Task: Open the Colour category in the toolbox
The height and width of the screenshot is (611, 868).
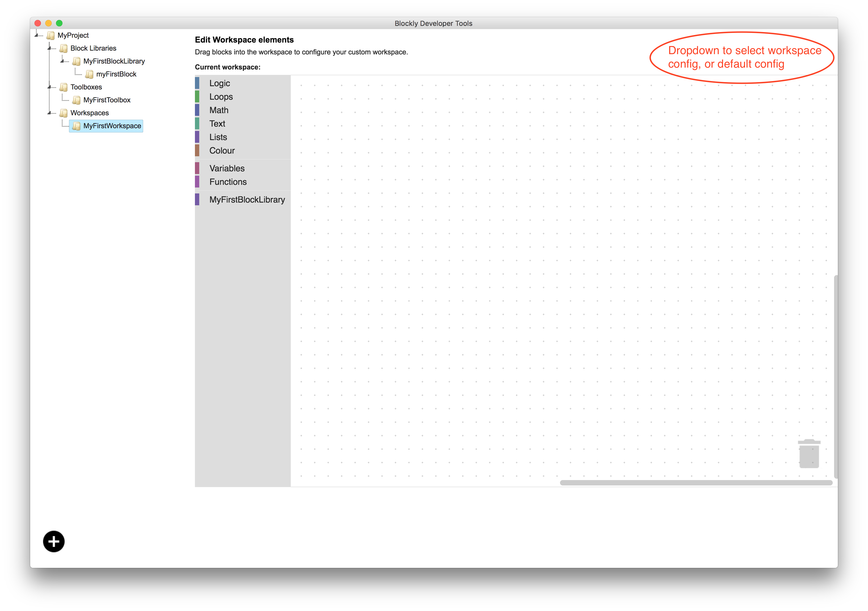Action: 222,150
